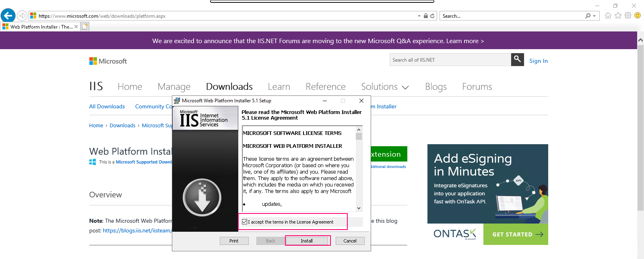The height and width of the screenshot is (259, 644).
Task: Minimize the Web Platform Installer Setup dialog
Action: [324, 101]
